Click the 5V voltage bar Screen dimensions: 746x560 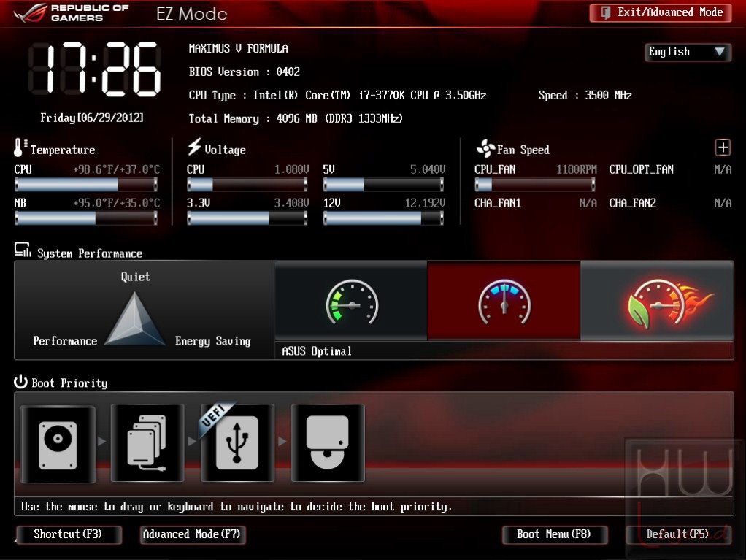coord(383,184)
